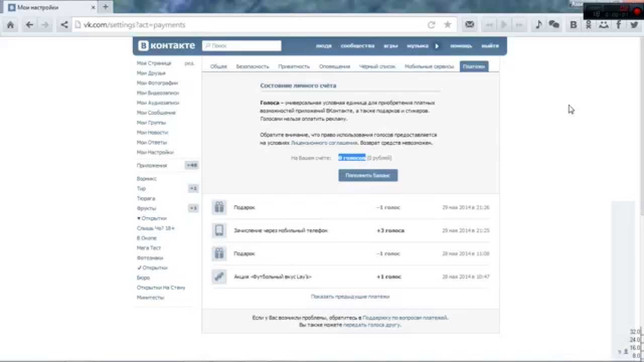Open the mail envelope toolbar icon
644x362 pixels.
469,25
